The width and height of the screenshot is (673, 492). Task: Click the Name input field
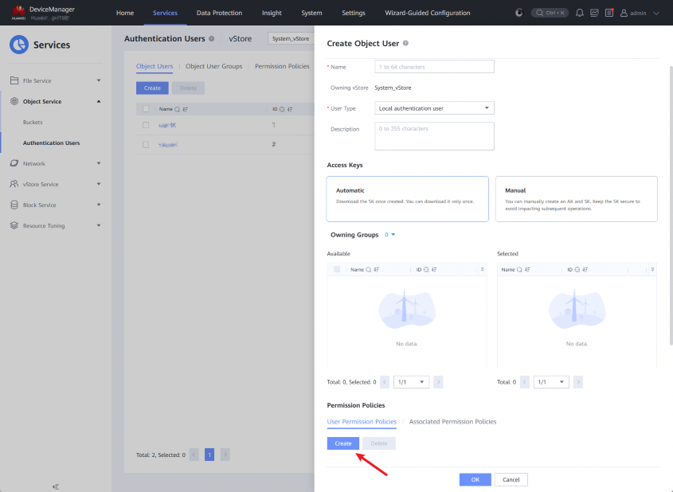click(x=434, y=67)
